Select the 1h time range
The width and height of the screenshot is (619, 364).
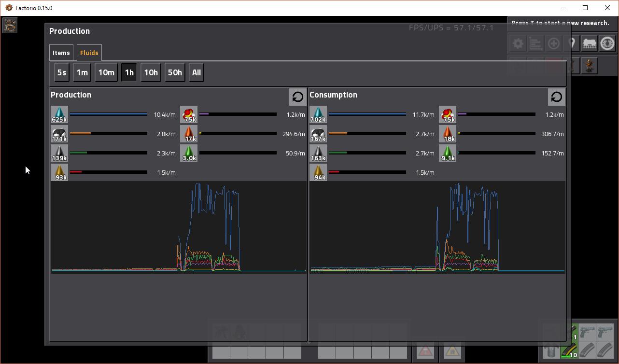[x=129, y=72]
